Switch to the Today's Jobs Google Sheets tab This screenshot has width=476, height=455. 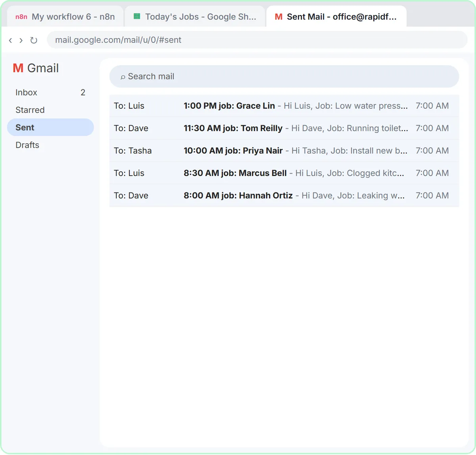tap(195, 16)
